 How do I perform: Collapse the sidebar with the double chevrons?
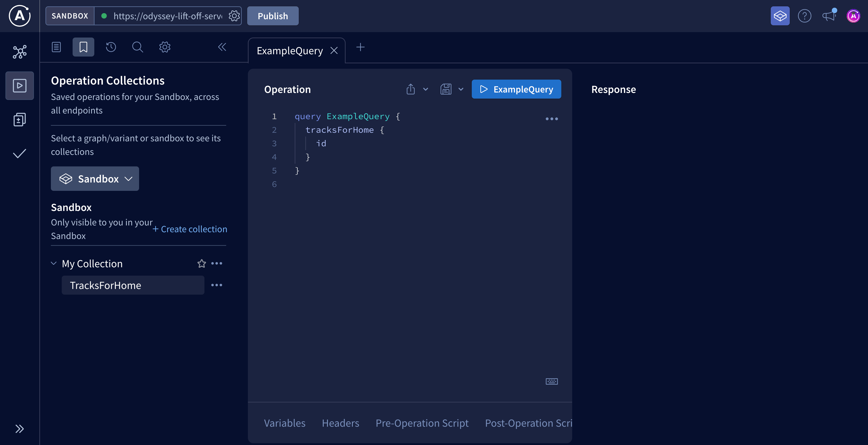(x=222, y=47)
